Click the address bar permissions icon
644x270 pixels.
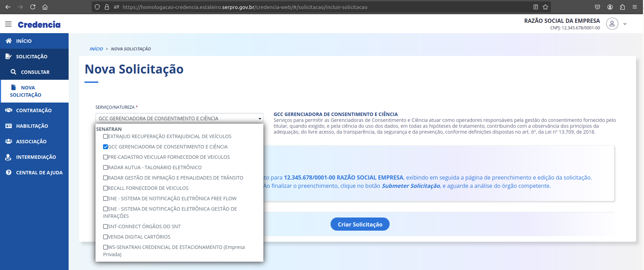coord(117,7)
